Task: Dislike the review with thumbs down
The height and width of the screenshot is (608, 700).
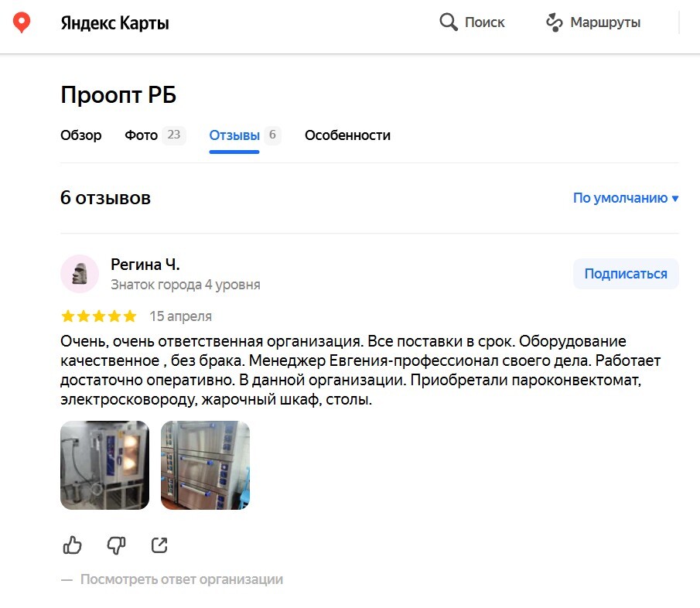Action: [116, 545]
